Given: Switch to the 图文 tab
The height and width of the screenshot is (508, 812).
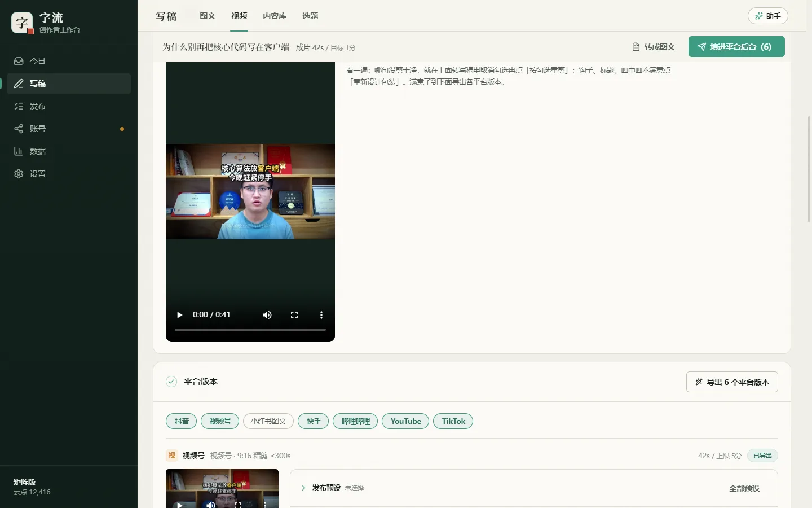Looking at the screenshot, I should (208, 16).
